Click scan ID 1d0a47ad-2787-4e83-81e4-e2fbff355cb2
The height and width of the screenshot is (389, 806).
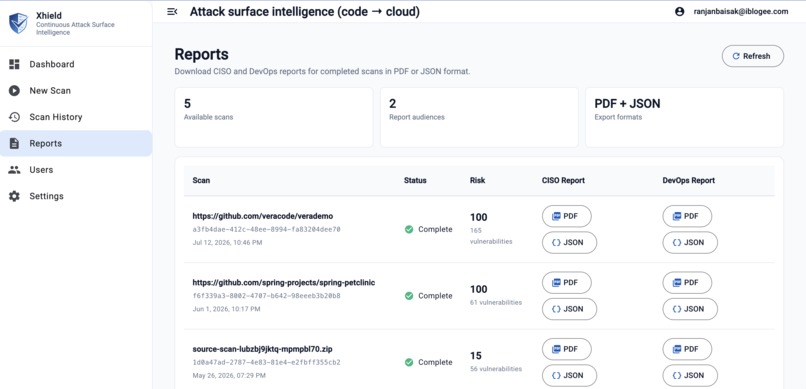(266, 362)
